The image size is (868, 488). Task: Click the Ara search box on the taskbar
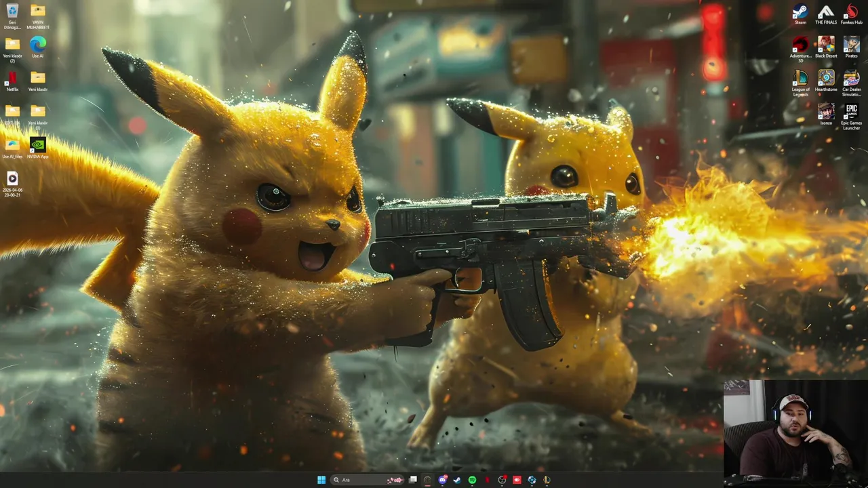click(367, 480)
